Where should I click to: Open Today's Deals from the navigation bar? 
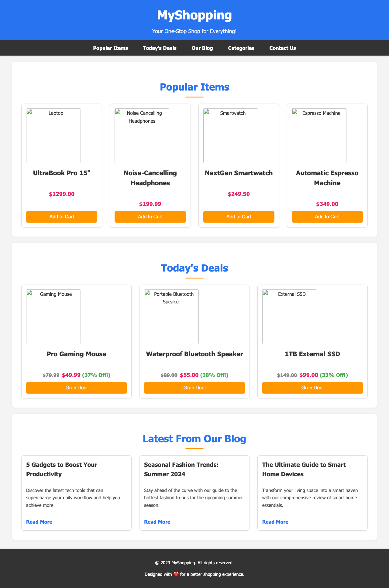[x=160, y=48]
